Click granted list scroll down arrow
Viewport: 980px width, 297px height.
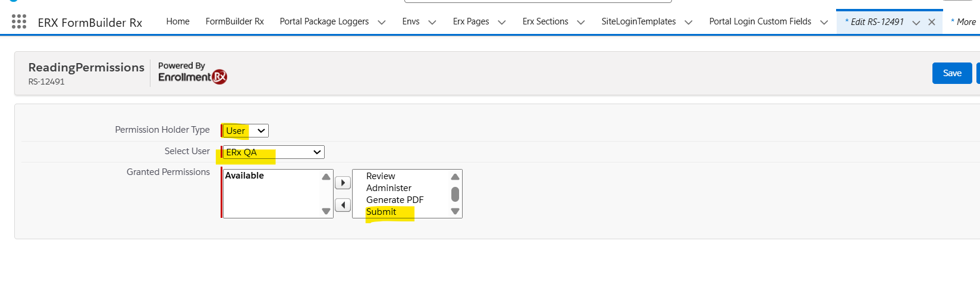[x=455, y=211]
